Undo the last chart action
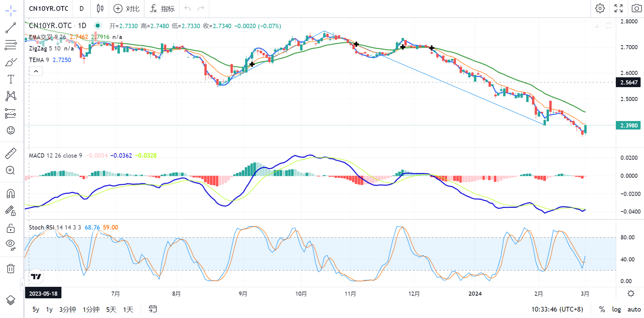Image resolution: width=644 pixels, height=318 pixels. pyautogui.click(x=188, y=8)
